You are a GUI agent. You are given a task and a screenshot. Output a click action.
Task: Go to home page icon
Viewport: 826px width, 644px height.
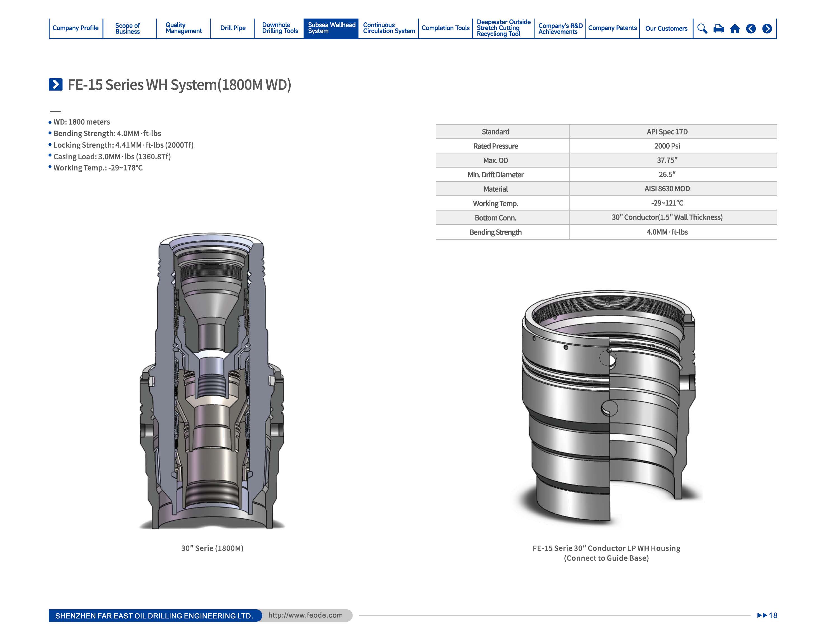(735, 29)
